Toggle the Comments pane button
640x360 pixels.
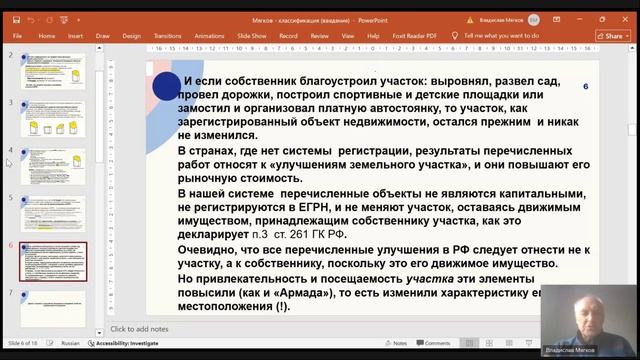point(433,343)
